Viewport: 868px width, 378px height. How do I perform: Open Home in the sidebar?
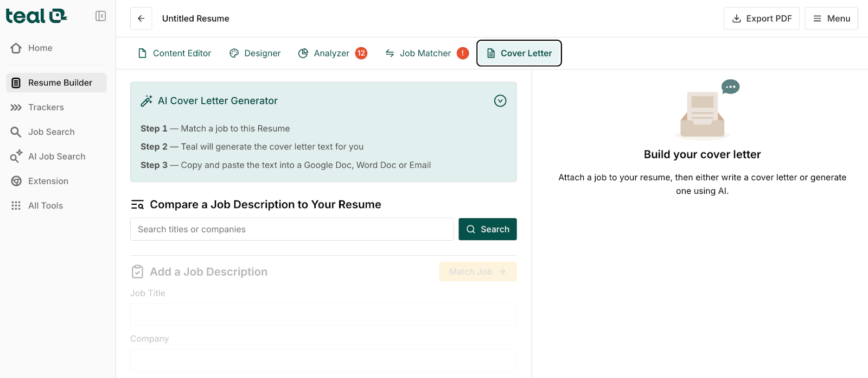click(56, 48)
